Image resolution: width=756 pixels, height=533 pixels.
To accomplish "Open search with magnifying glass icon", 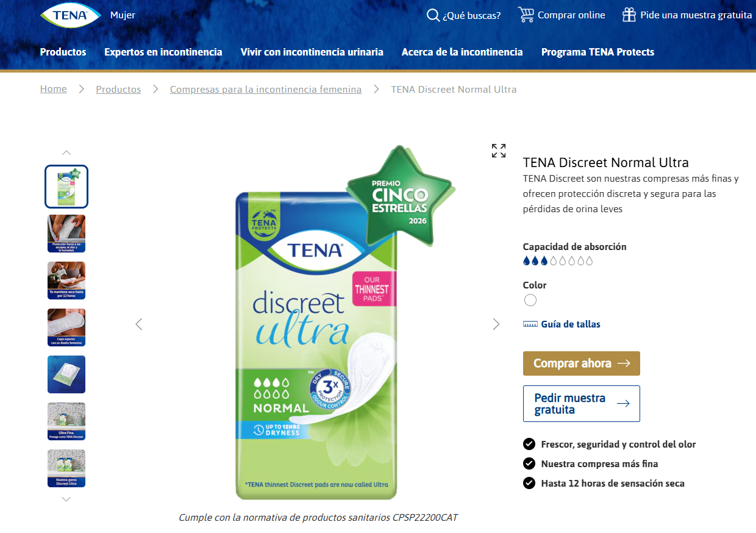I will pos(433,15).
